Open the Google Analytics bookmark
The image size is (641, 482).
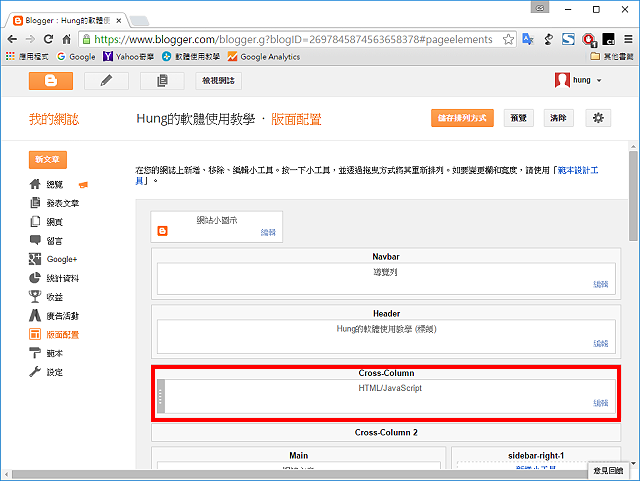coord(264,56)
